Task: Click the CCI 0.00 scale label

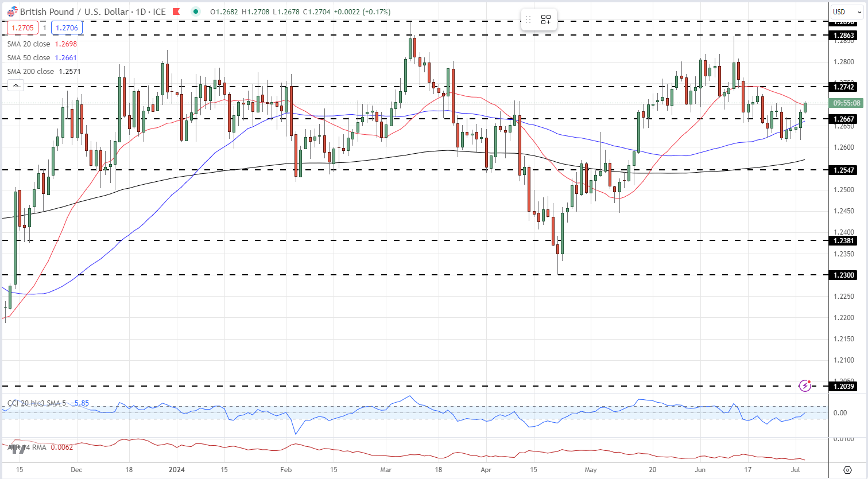Action: click(840, 413)
